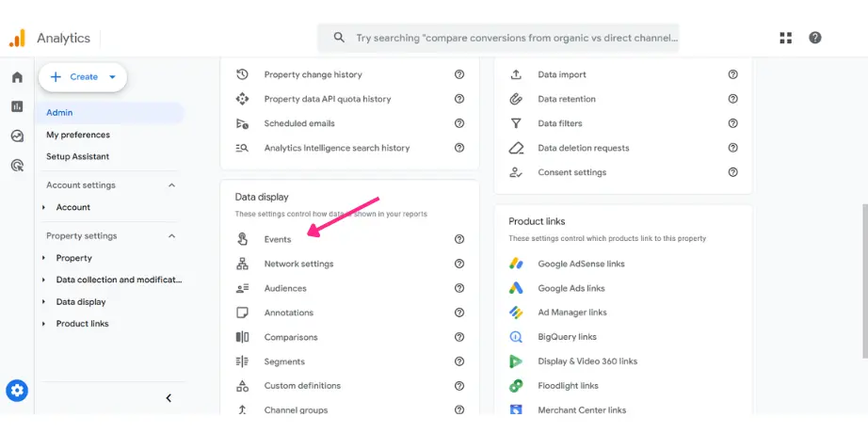
Task: Select My preferences in sidebar
Action: coord(78,135)
